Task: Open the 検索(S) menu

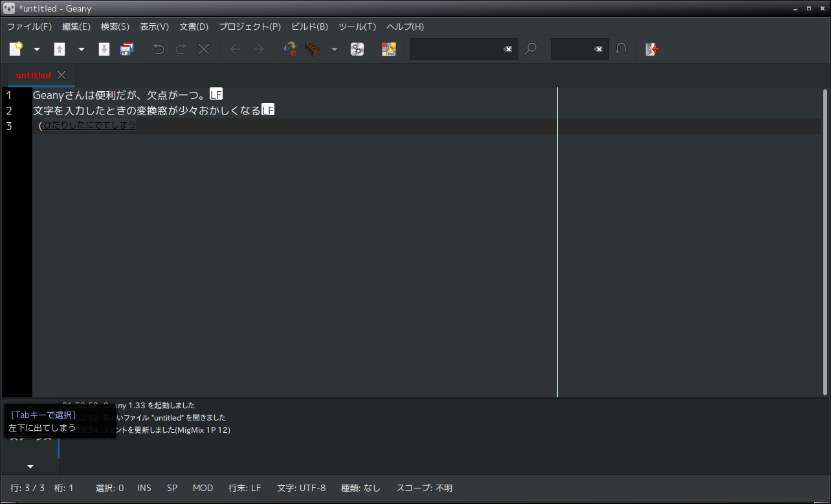Action: pos(115,27)
